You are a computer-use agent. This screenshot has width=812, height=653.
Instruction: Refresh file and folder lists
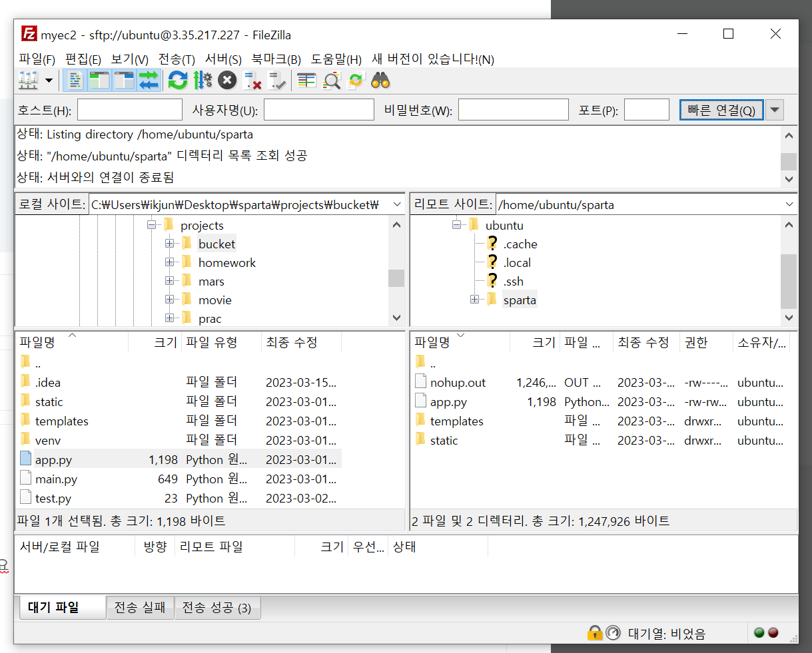click(x=178, y=81)
